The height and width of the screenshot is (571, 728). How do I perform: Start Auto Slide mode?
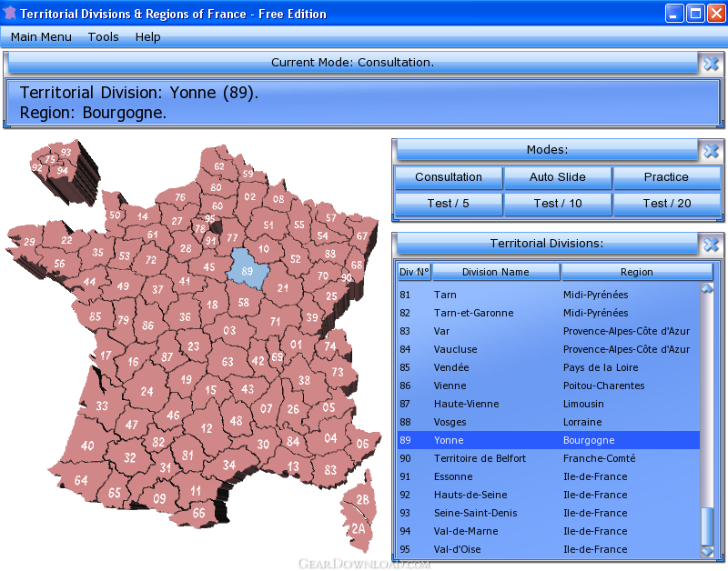click(x=558, y=177)
